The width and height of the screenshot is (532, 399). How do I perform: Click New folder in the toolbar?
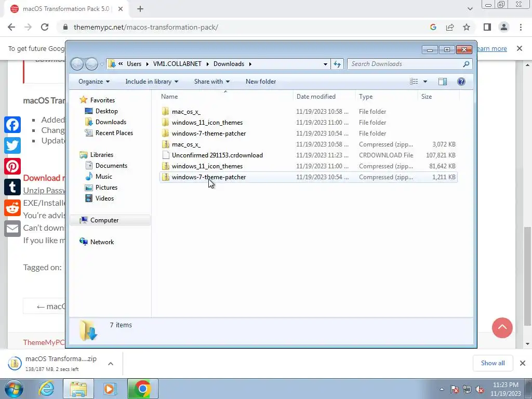click(261, 82)
